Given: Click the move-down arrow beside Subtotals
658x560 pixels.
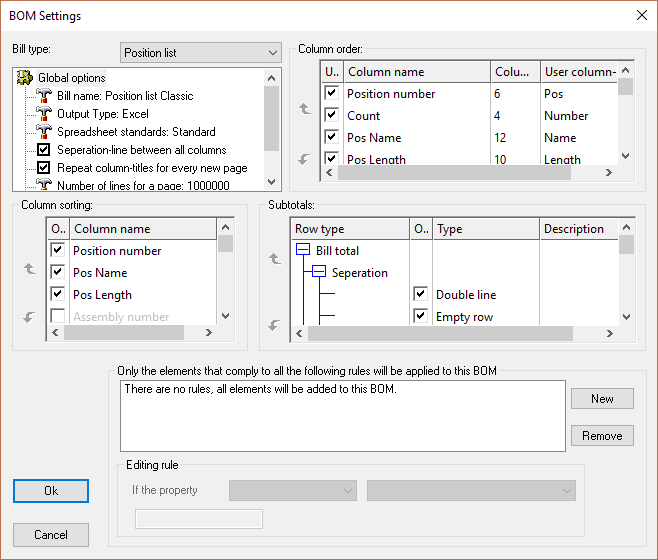Looking at the screenshot, I should 275,325.
